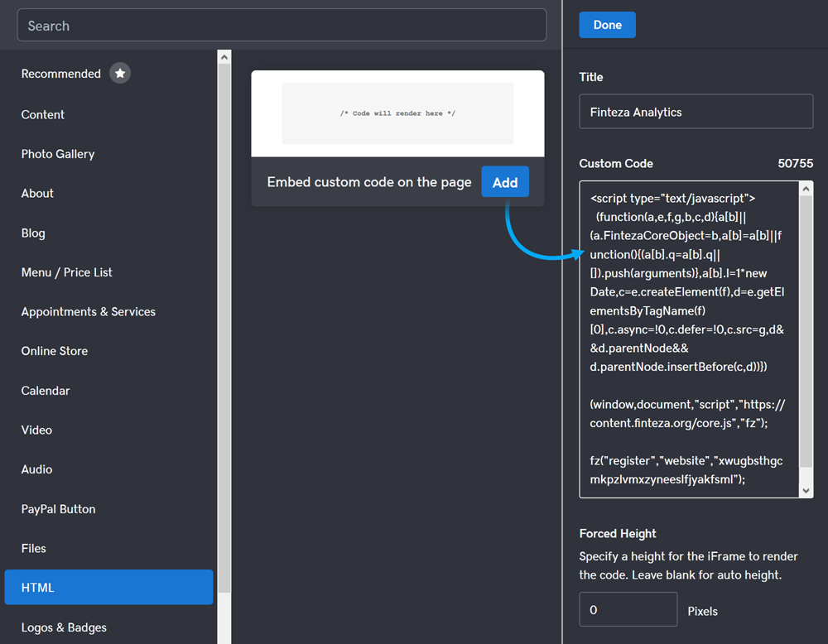Open the Content category
Image resolution: width=828 pixels, height=644 pixels.
point(43,114)
